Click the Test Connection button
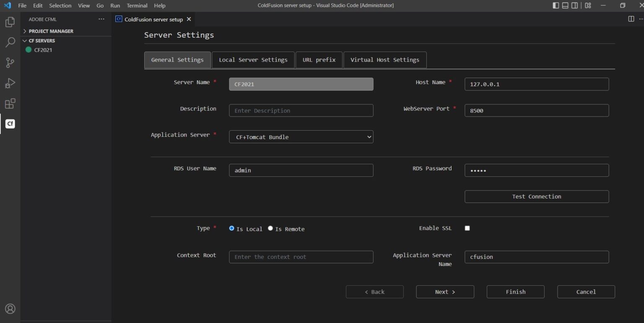 (x=536, y=196)
